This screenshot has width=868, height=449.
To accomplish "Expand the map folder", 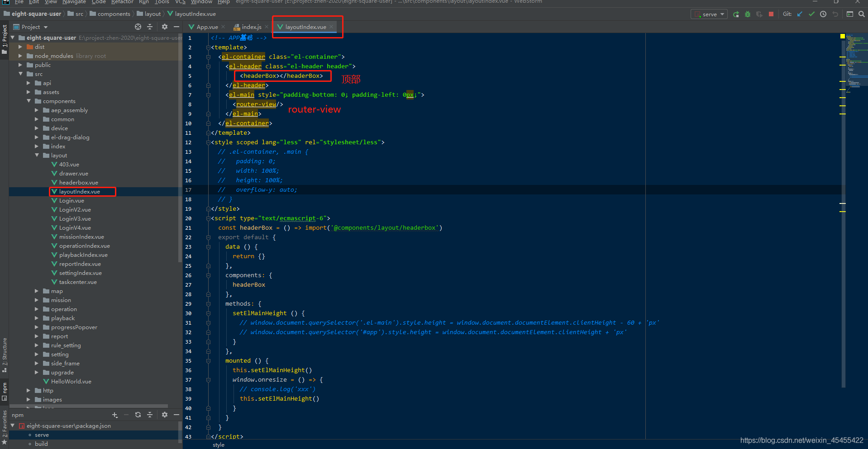I will click(37, 291).
